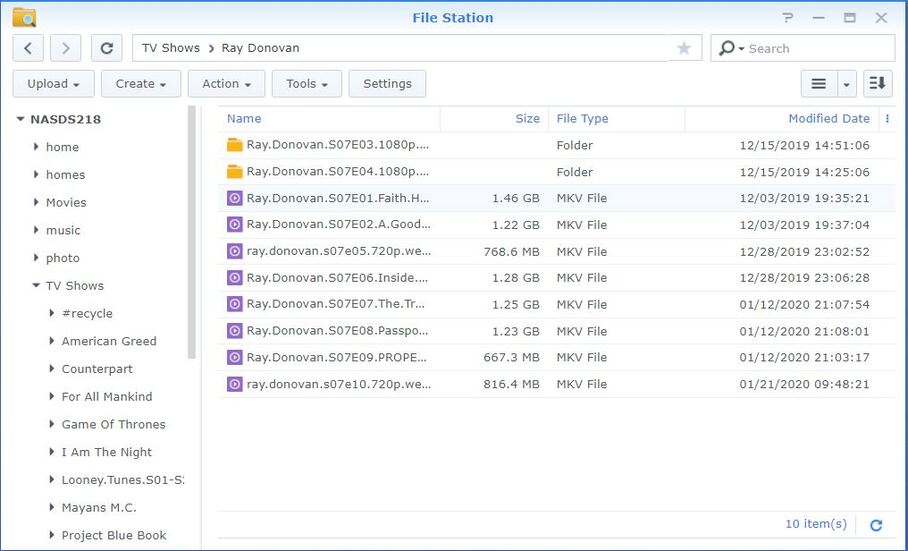Viewport: 908px width, 551px height.
Task: Expand the music folder arrow
Action: (x=36, y=230)
